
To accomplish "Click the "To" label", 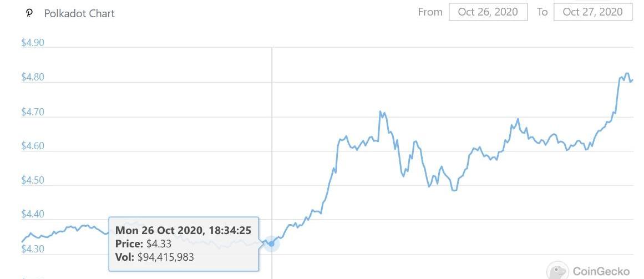I will coord(542,12).
